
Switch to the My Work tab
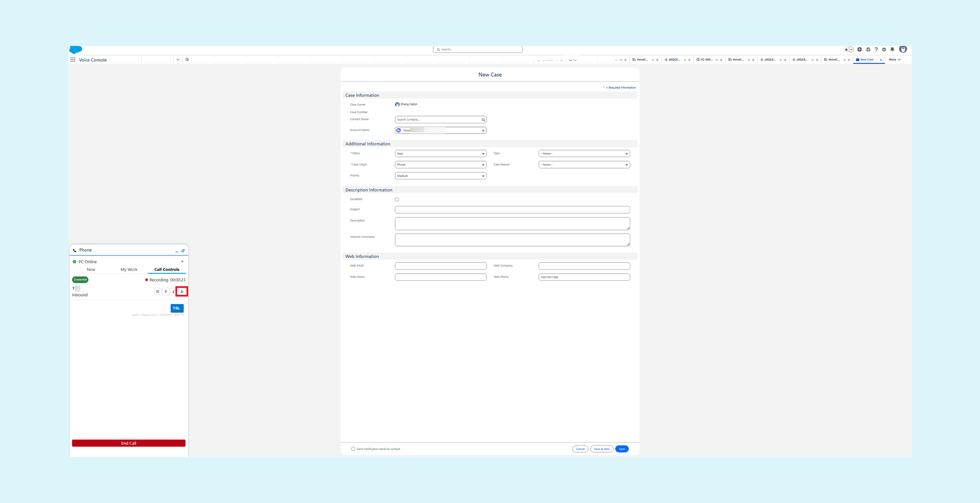point(129,269)
